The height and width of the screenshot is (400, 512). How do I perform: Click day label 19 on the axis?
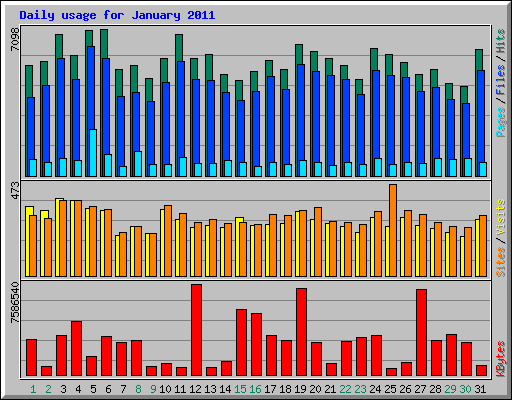[300, 389]
